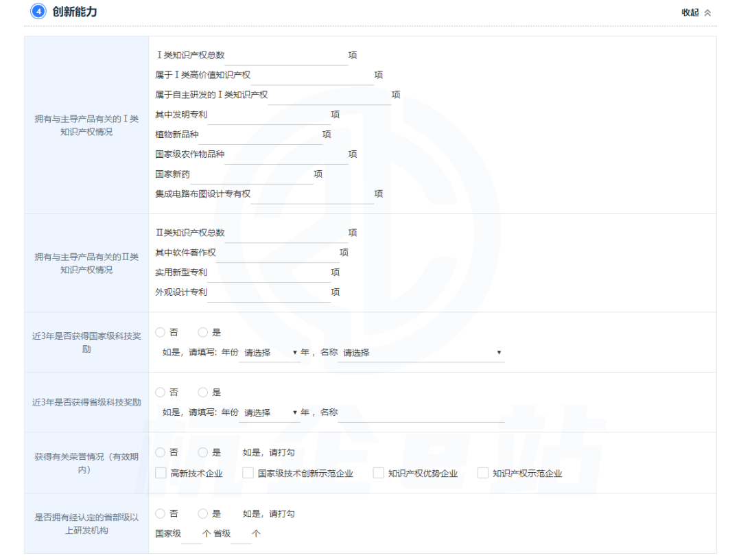The width and height of the screenshot is (741, 560).
Task: Click the 实用新型专利 input field
Action: click(268, 273)
